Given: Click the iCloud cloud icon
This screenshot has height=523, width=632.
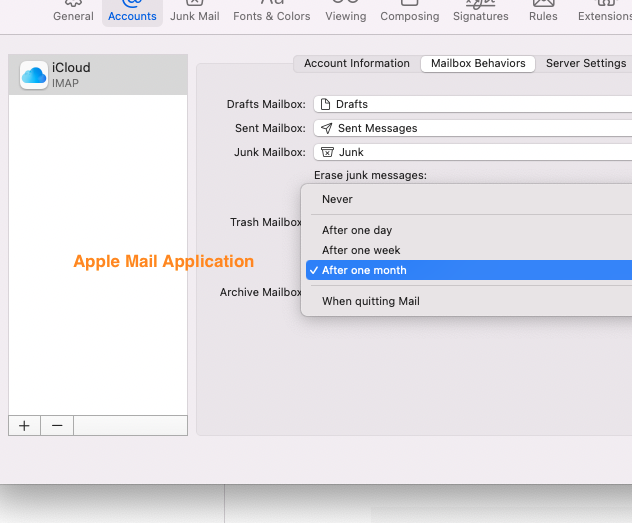Looking at the screenshot, I should [x=34, y=75].
